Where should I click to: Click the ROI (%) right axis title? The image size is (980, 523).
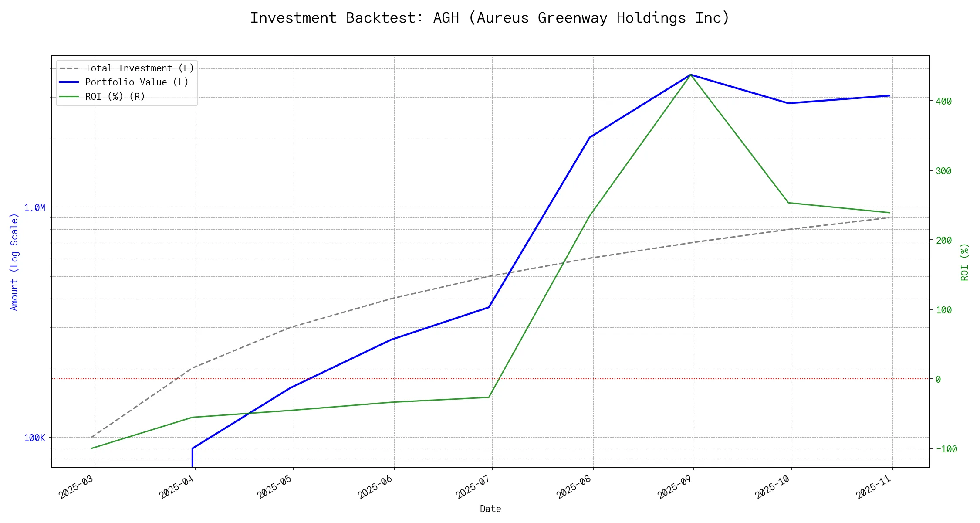pos(965,261)
